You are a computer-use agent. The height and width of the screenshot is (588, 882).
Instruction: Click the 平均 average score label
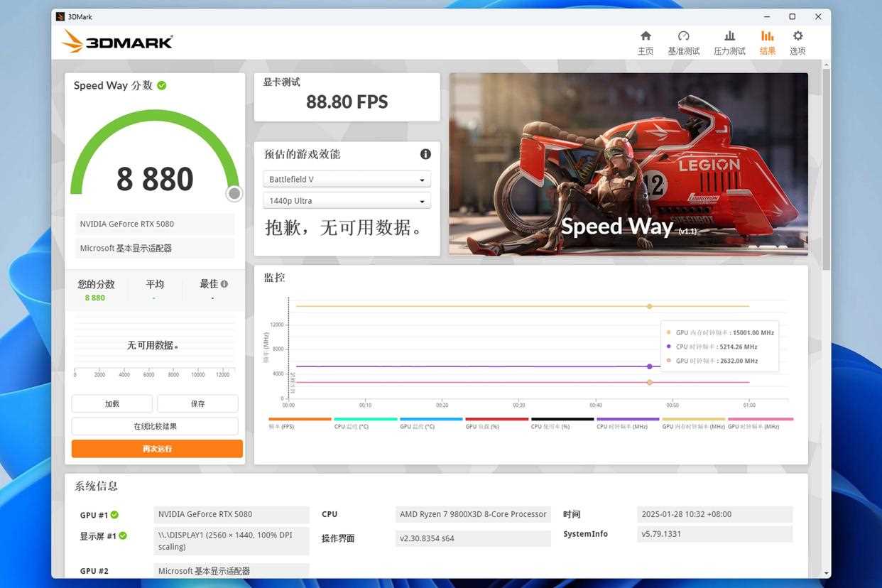[x=155, y=284]
